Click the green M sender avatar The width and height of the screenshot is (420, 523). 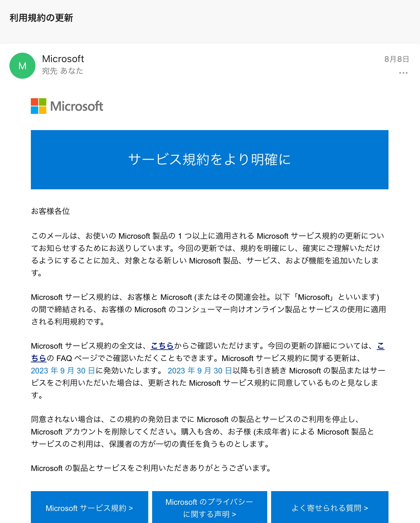pyautogui.click(x=22, y=66)
